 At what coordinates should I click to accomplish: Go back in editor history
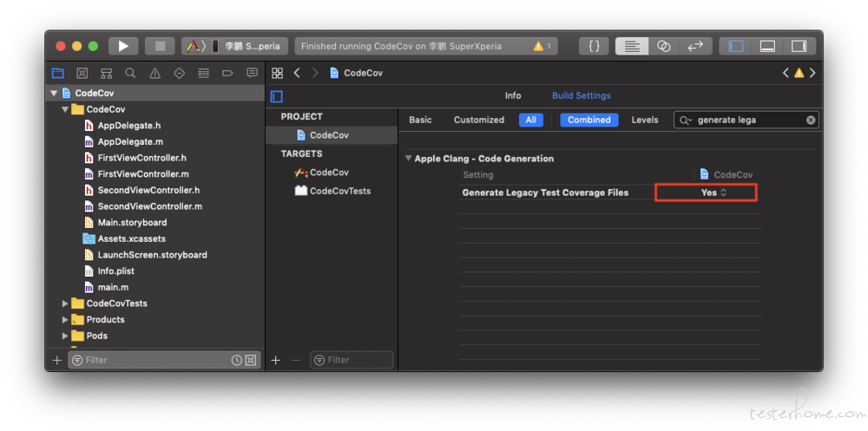[x=297, y=73]
